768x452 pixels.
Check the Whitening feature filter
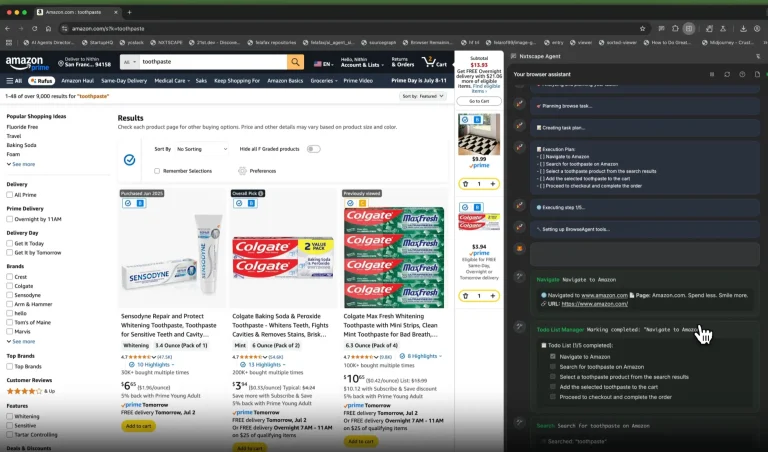coord(10,416)
